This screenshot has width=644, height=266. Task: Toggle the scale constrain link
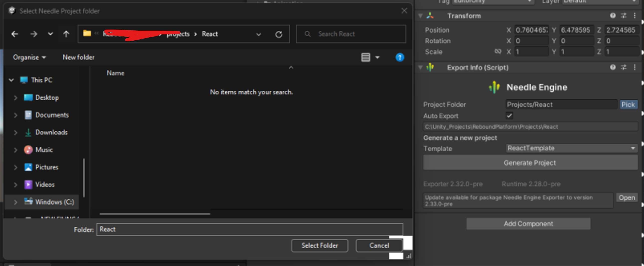pyautogui.click(x=498, y=51)
